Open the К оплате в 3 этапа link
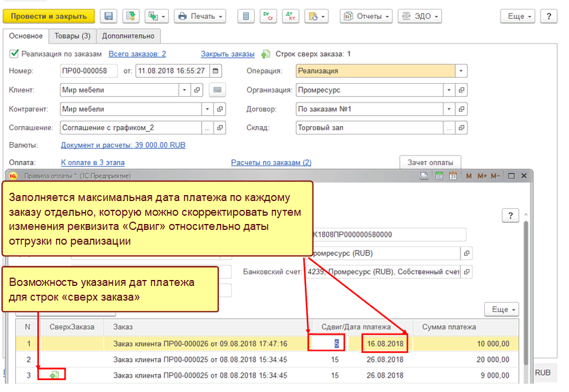 pos(93,163)
